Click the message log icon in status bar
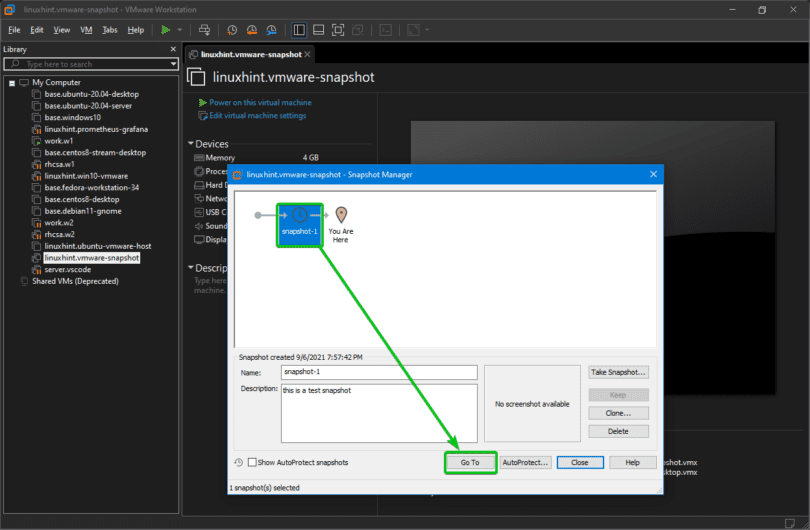 tap(790, 523)
